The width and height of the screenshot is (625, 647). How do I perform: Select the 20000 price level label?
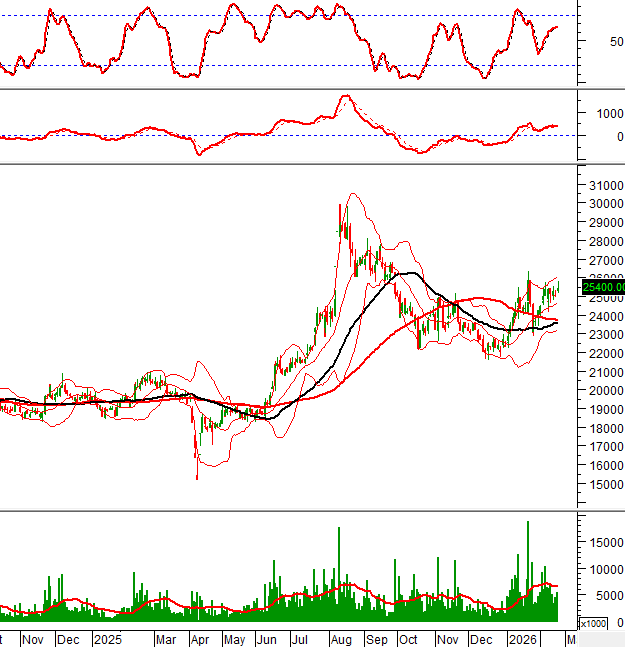click(605, 391)
